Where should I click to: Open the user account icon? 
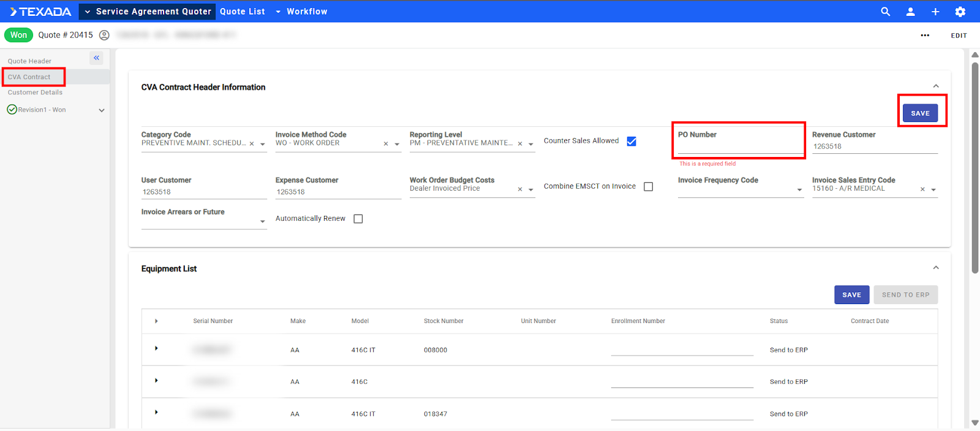910,12
